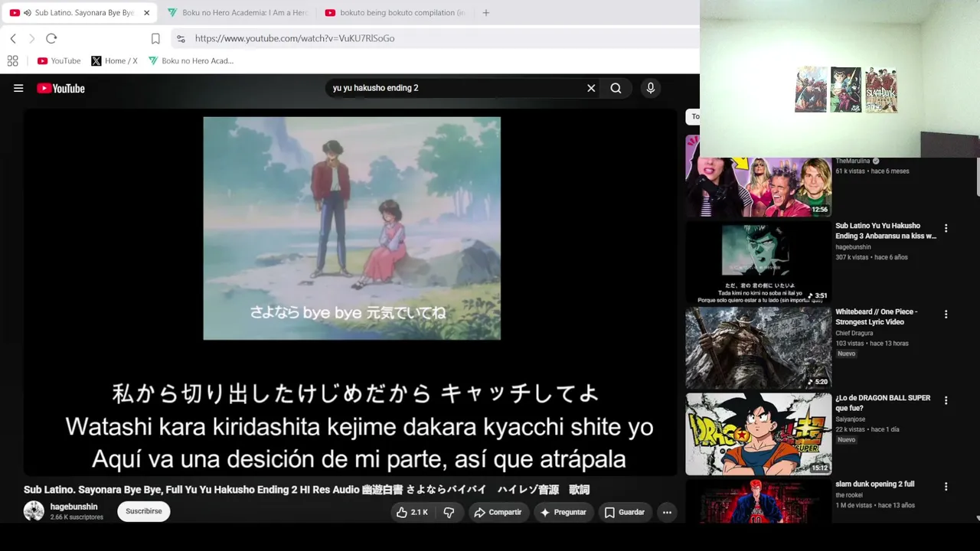Switch to the Boku no Hero Academia tab
Screen dimensions: 980x551
pyautogui.click(x=237, y=13)
